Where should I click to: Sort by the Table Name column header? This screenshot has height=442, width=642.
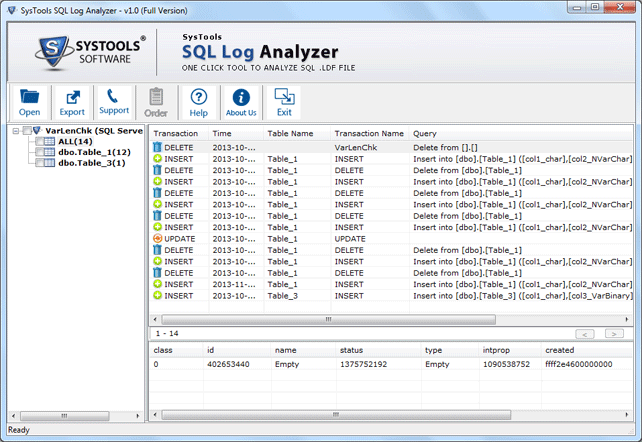pyautogui.click(x=297, y=133)
